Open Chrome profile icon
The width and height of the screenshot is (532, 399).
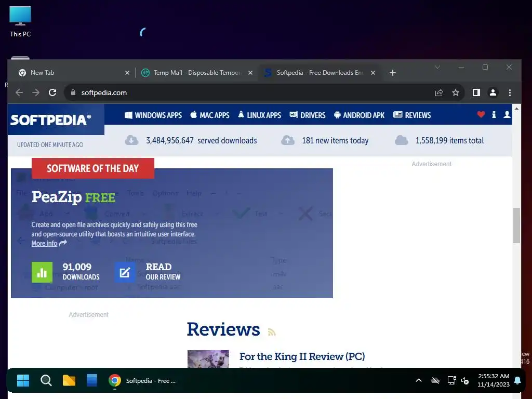coord(493,92)
